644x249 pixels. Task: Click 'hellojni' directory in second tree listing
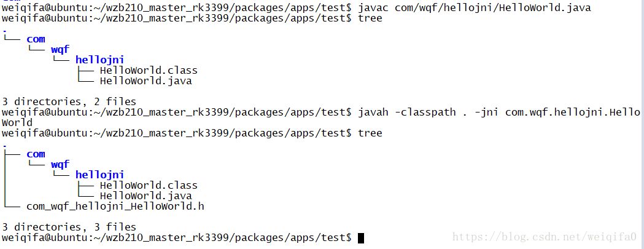tap(99, 175)
